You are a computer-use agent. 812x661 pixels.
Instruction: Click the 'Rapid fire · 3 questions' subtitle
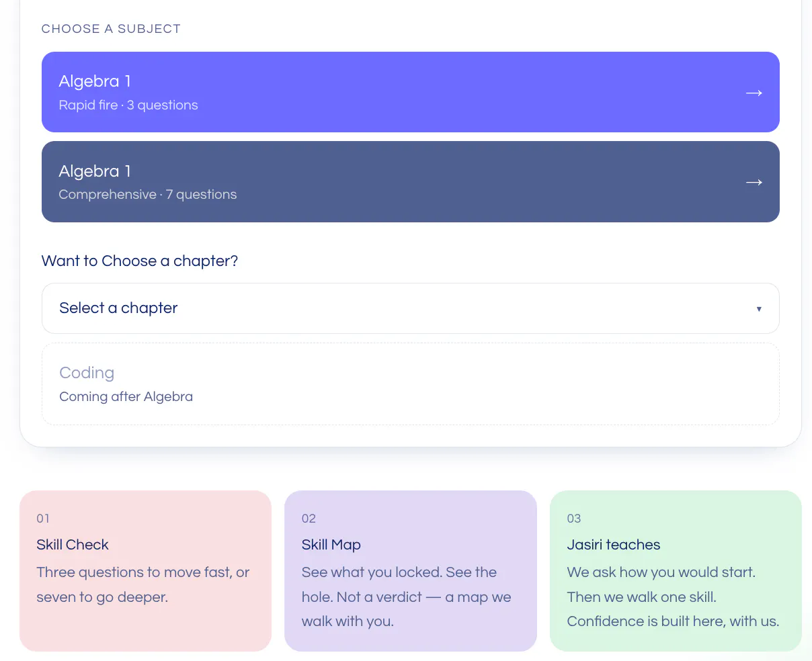[128, 105]
